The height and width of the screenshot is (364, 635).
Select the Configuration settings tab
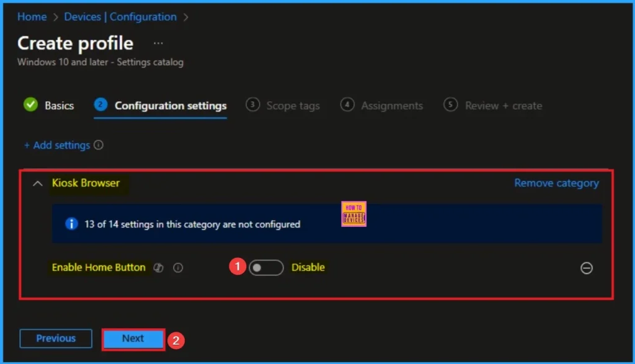(x=171, y=105)
